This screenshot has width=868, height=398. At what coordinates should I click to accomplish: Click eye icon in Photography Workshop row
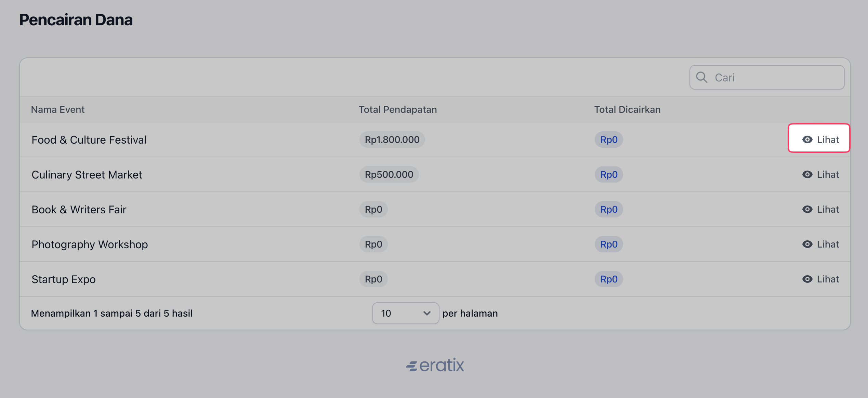click(x=807, y=244)
